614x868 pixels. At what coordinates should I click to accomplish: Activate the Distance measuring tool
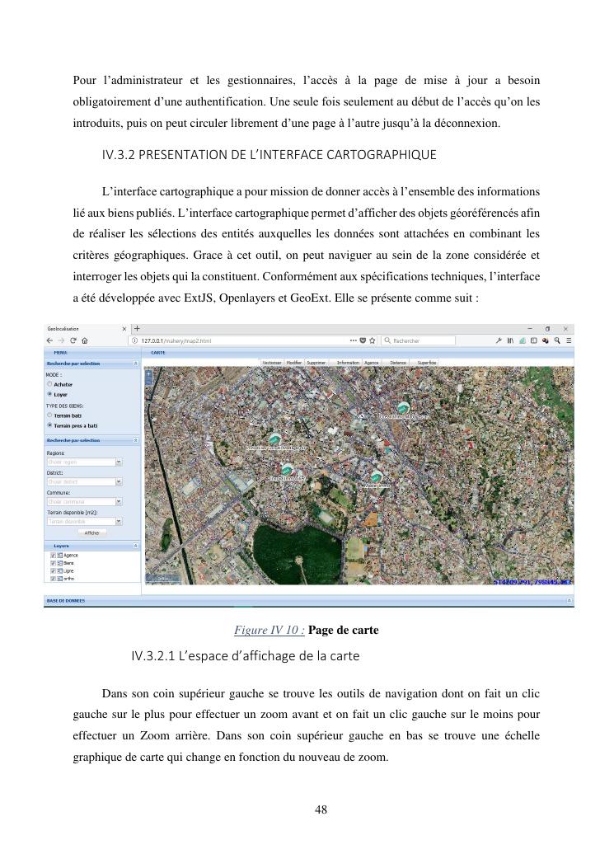398,362
